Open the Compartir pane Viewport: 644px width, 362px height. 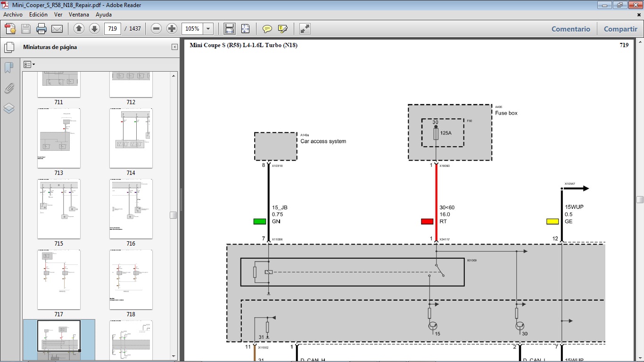(620, 29)
